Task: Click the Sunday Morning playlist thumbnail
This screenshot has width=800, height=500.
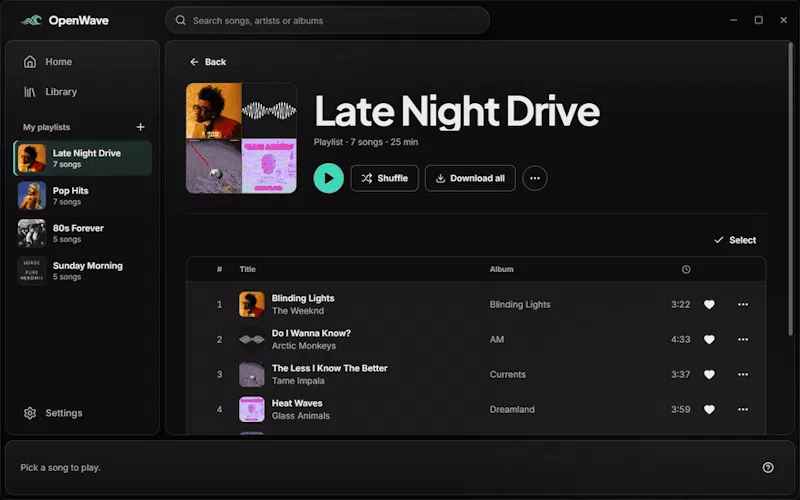Action: click(32, 271)
